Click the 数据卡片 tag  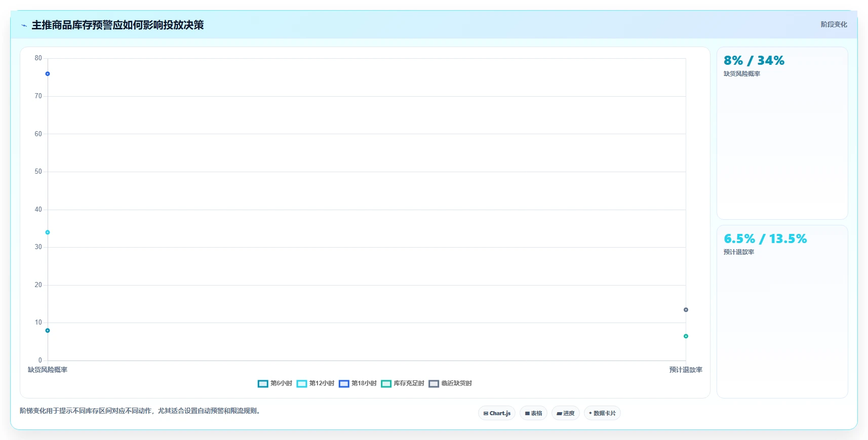click(x=602, y=413)
